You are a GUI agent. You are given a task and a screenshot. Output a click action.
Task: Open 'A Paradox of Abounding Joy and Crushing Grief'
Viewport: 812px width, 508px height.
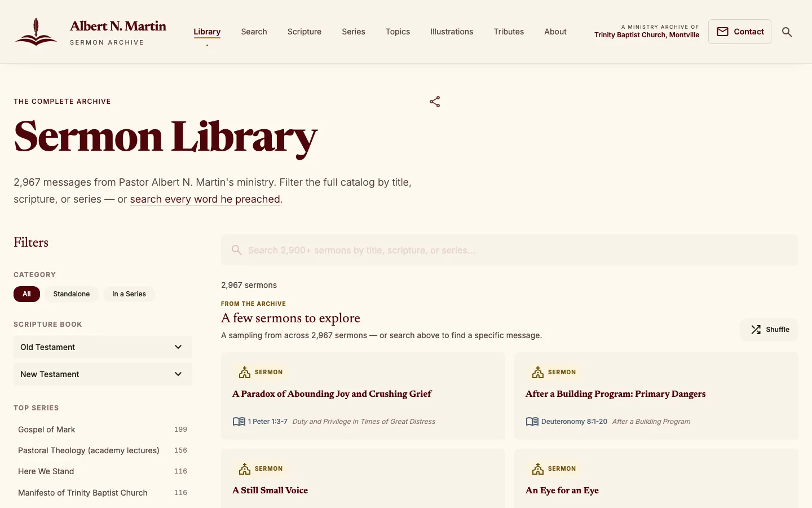(332, 394)
